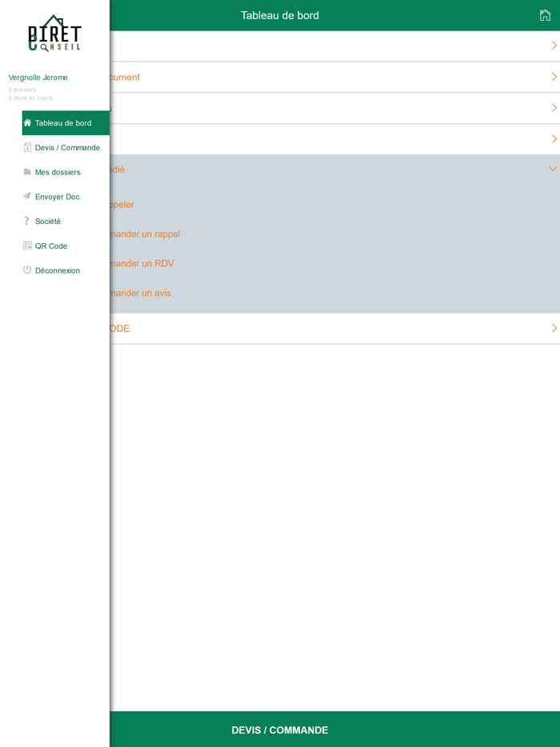The width and height of the screenshot is (560, 747).
Task: Click user name Vergnolle Jerome
Action: 38,78
